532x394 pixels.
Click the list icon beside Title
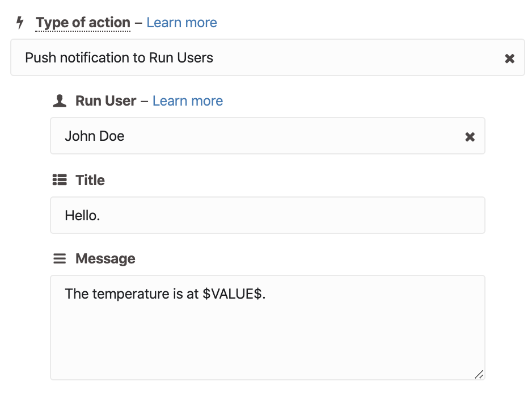60,180
